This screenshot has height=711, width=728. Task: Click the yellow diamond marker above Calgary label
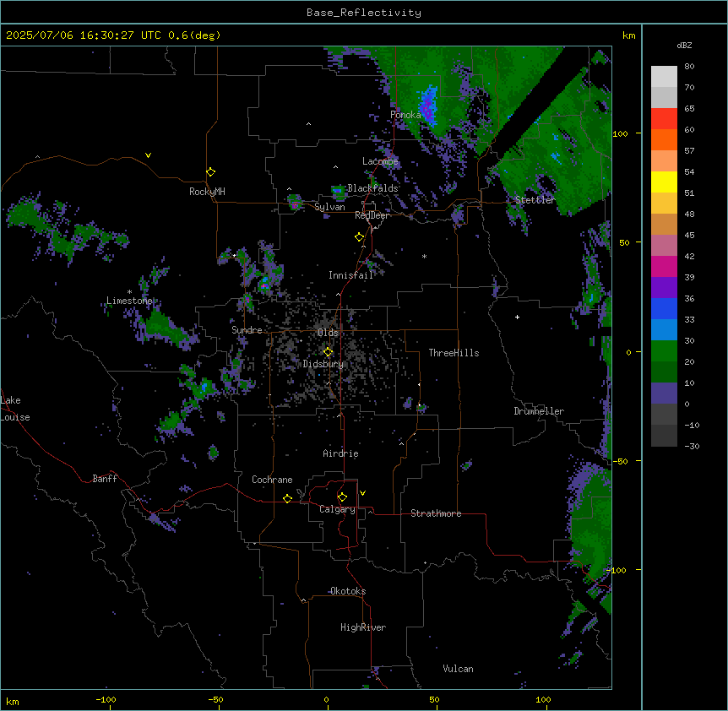click(x=342, y=497)
